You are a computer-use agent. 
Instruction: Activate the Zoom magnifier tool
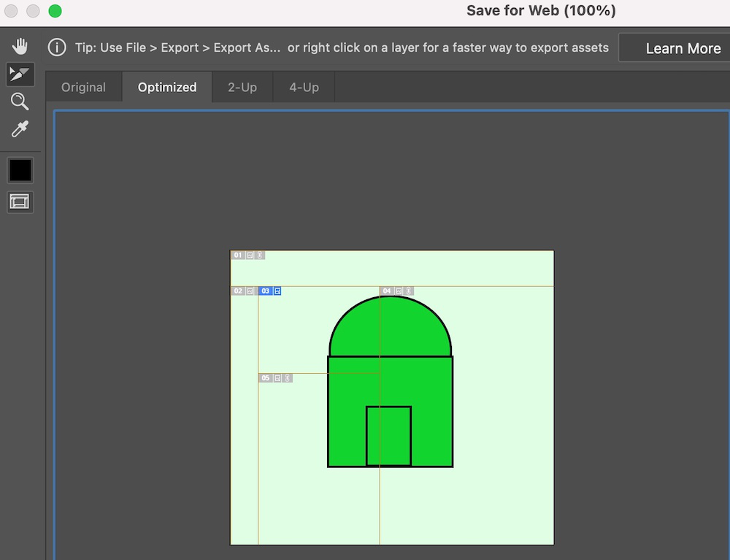(x=20, y=101)
